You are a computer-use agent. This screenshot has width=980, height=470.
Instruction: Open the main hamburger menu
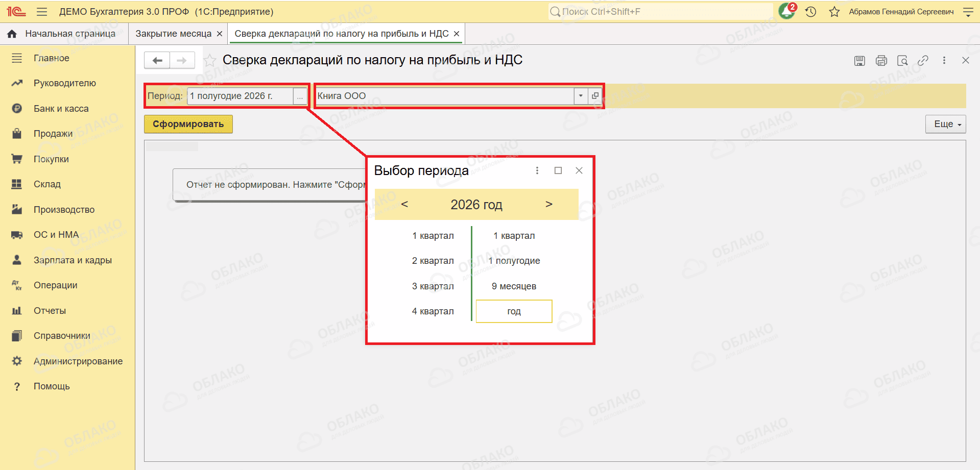(42, 12)
